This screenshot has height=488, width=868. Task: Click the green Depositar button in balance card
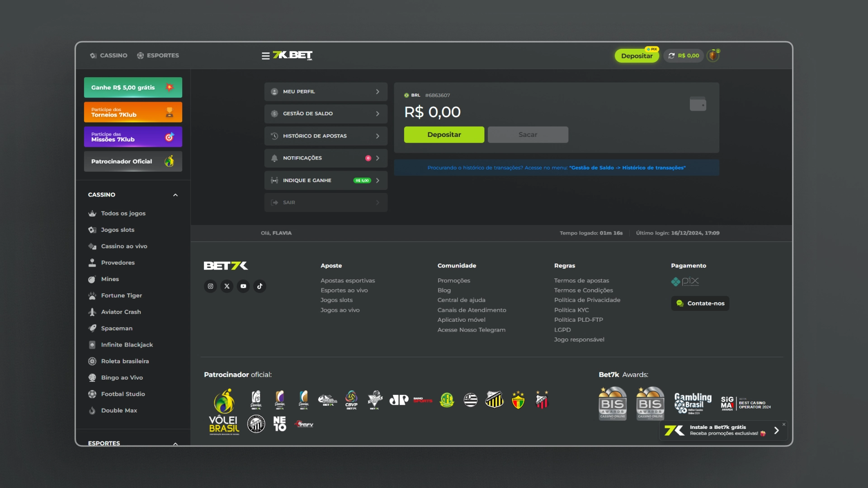(x=444, y=135)
